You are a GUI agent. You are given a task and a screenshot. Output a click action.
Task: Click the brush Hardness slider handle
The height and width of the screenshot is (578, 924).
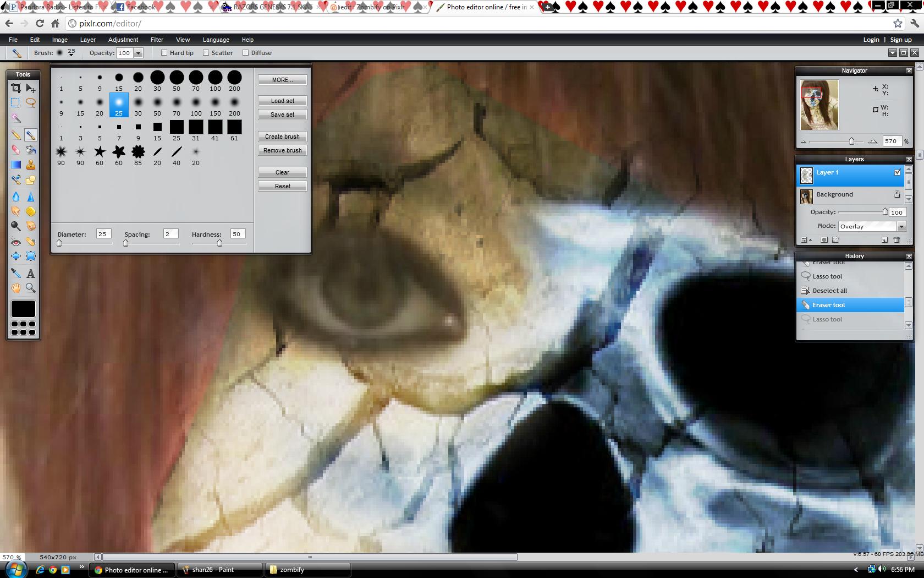(x=219, y=243)
